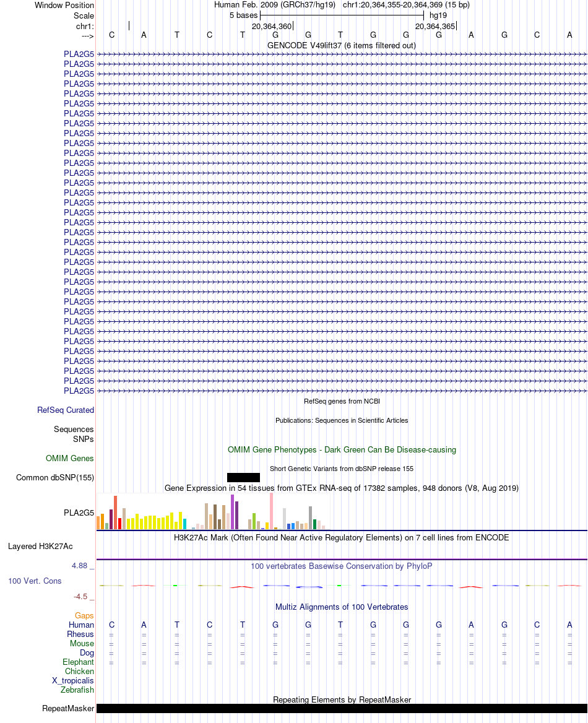Click the 4.88 conservation scale value
588x723 pixels.
click(79, 566)
